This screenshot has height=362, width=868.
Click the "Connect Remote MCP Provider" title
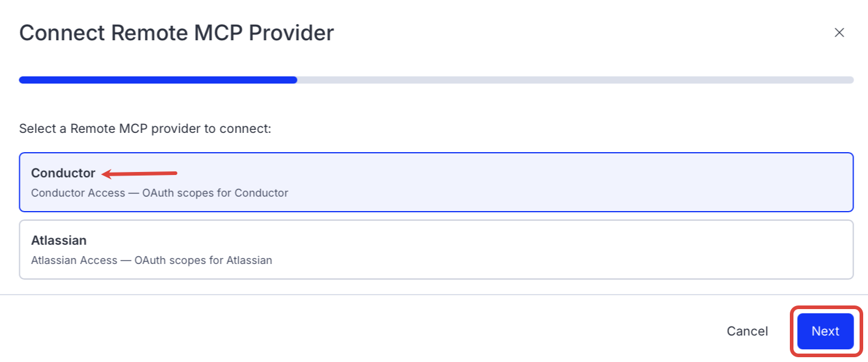coord(176,33)
